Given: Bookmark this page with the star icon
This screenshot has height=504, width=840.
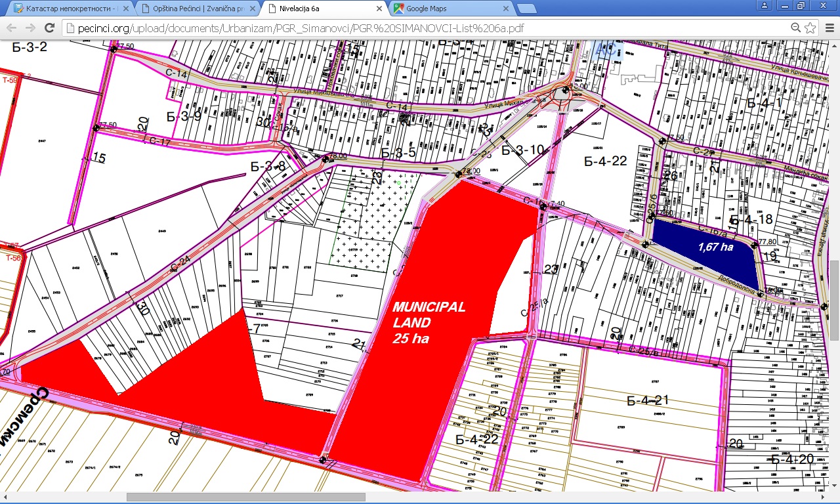Looking at the screenshot, I should point(810,28).
